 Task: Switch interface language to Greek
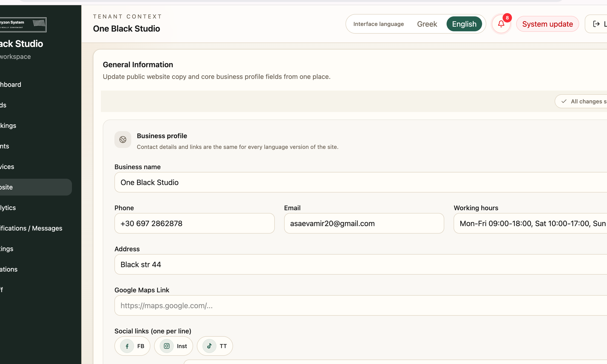[427, 24]
